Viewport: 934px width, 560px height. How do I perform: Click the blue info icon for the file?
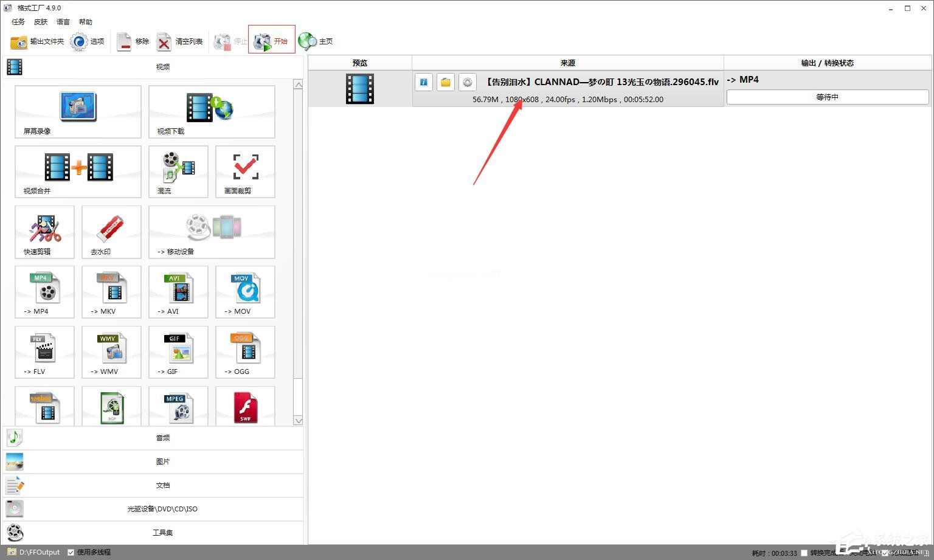coord(424,82)
